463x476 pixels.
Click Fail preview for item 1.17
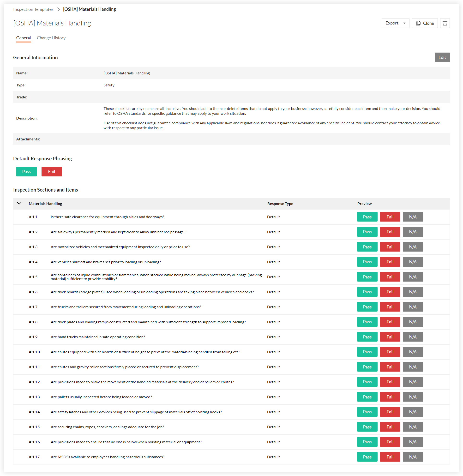pos(390,457)
